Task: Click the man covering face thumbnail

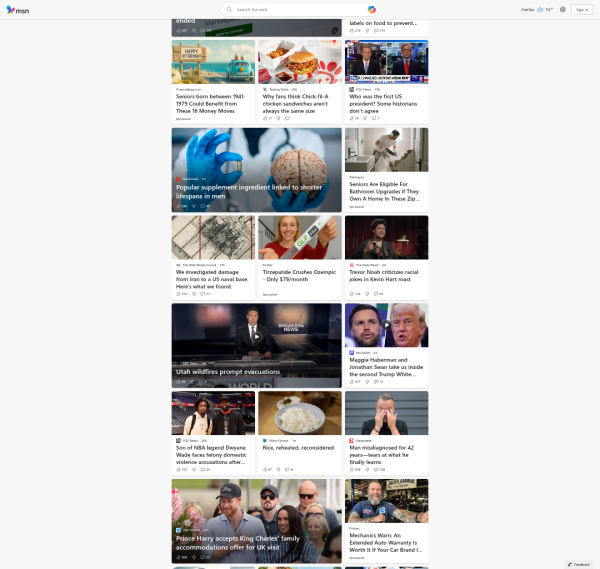Action: tap(386, 413)
